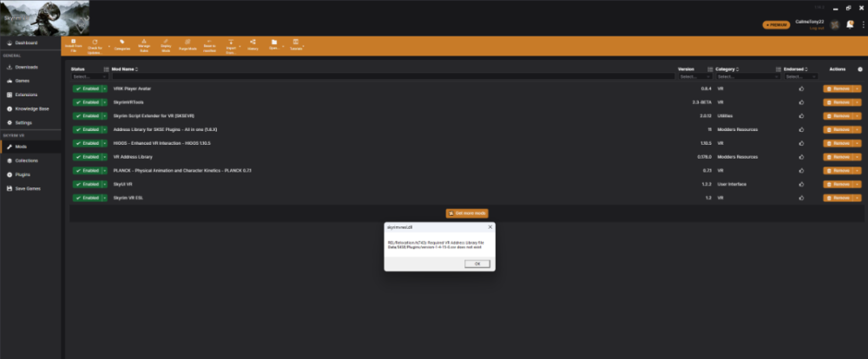Image resolution: width=868 pixels, height=359 pixels.
Task: Click Deploy Mods toolbar icon
Action: tap(166, 46)
